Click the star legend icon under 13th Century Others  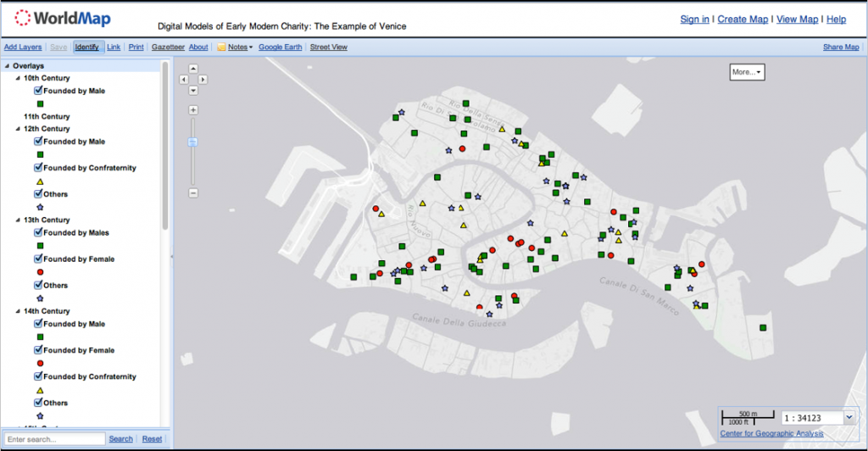point(40,298)
